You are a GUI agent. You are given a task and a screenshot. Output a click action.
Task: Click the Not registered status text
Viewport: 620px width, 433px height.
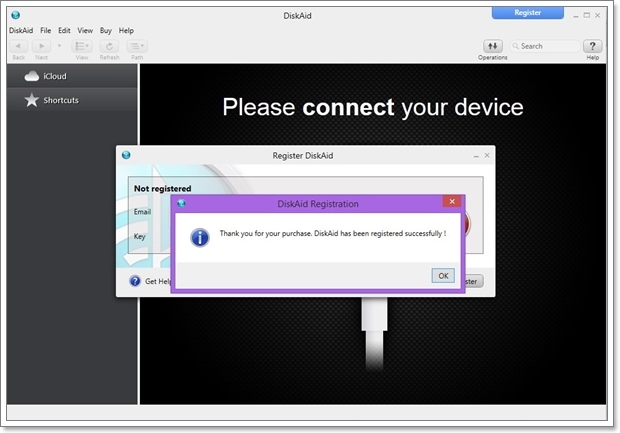[163, 189]
